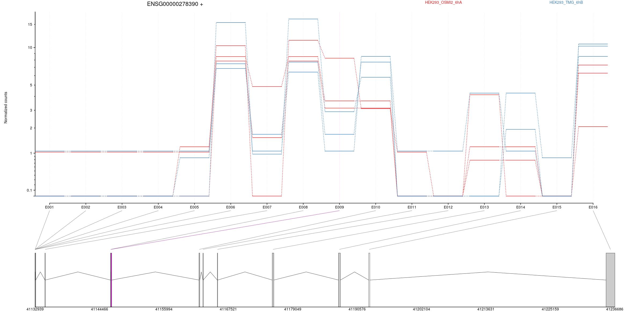Screen dimensions: 644x322
Task: Click genomic coordinate 41213631
Action: pyautogui.click(x=486, y=309)
